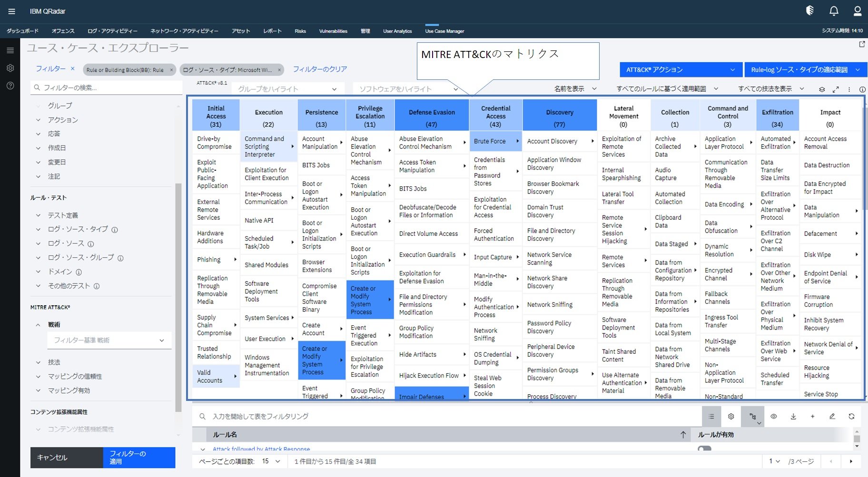Click the list view button in table toolbar
The width and height of the screenshot is (868, 477).
tap(711, 417)
